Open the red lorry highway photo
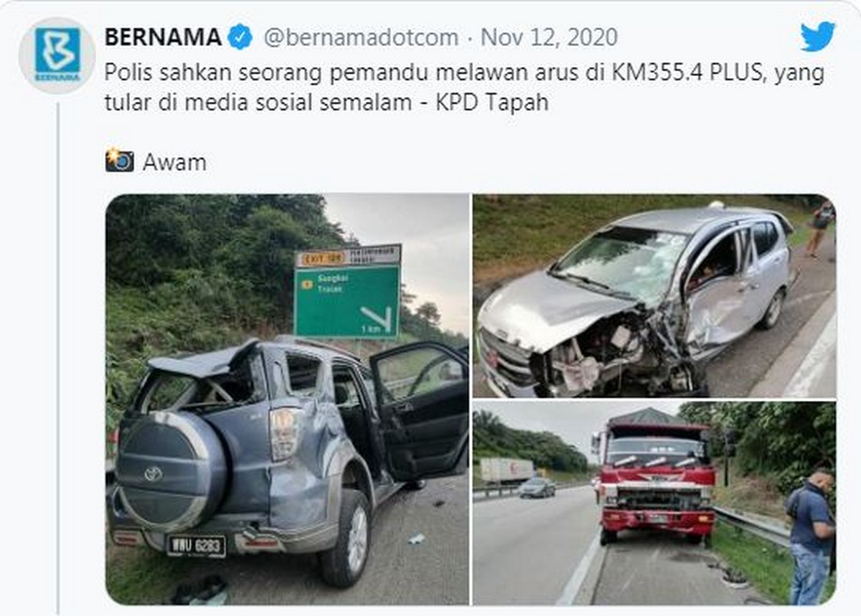 pyautogui.click(x=654, y=503)
